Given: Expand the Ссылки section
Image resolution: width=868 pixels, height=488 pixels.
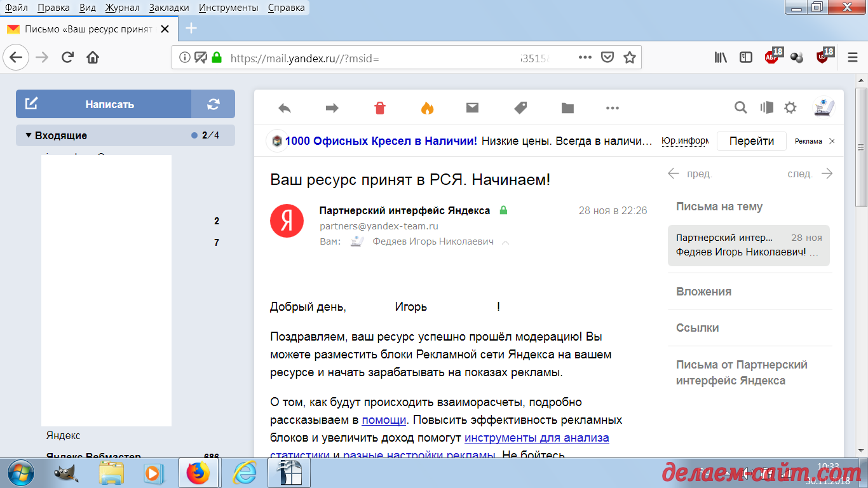Looking at the screenshot, I should click(697, 328).
